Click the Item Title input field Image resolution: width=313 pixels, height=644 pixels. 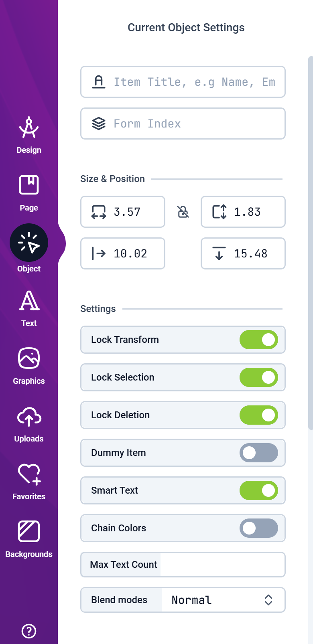pyautogui.click(x=183, y=82)
